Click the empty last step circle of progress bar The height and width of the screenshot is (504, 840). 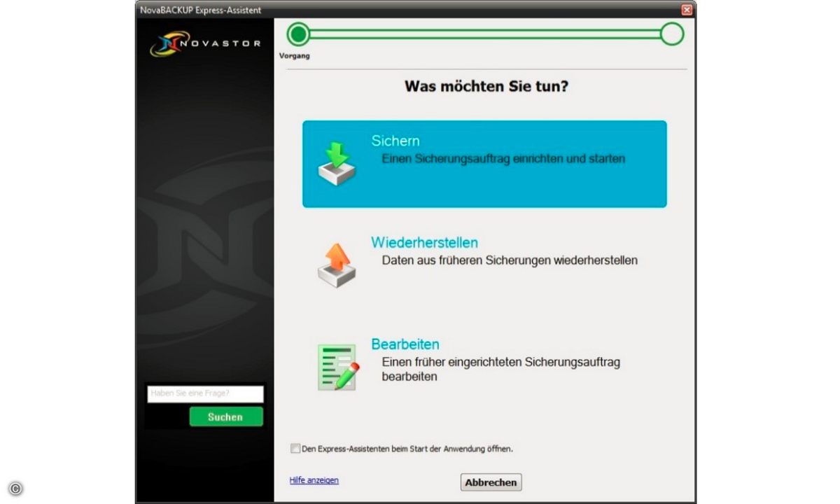[672, 34]
